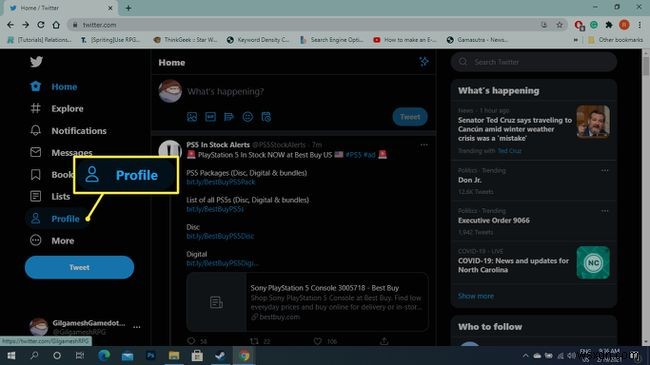The height and width of the screenshot is (365, 650).
Task: Retweet the PS5 Stock Alerts tweet
Action: click(x=254, y=341)
